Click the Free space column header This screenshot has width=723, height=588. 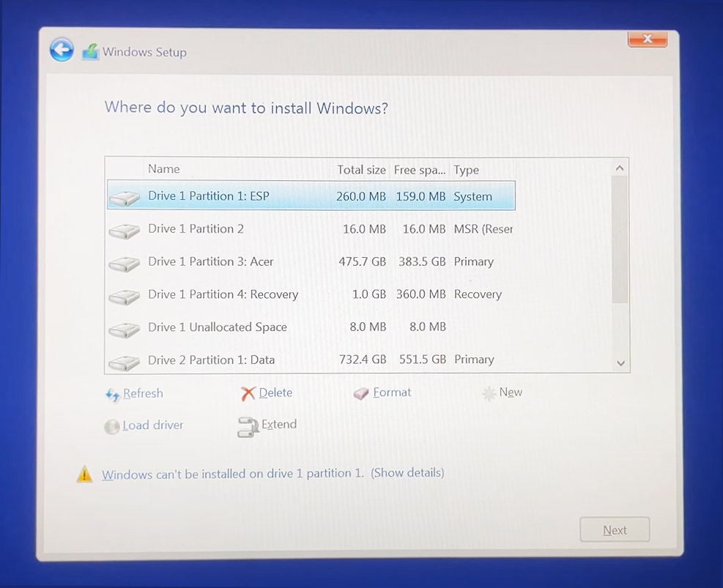coord(420,170)
